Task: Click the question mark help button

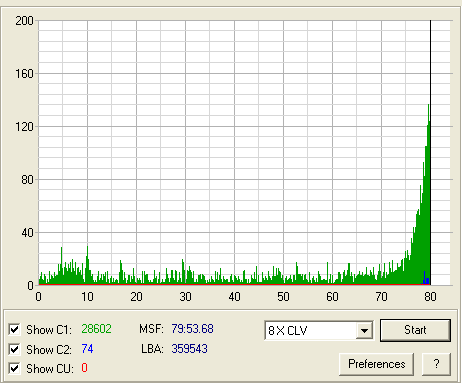Action: coord(436,364)
